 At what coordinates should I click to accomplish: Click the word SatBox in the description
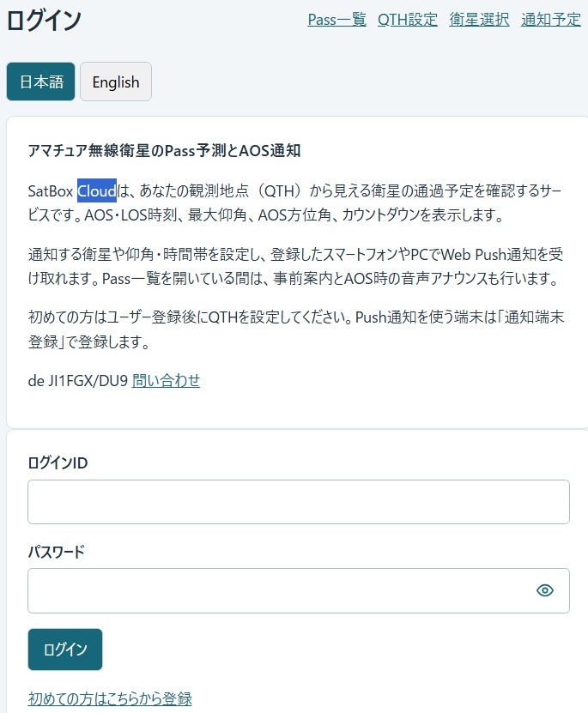point(51,191)
